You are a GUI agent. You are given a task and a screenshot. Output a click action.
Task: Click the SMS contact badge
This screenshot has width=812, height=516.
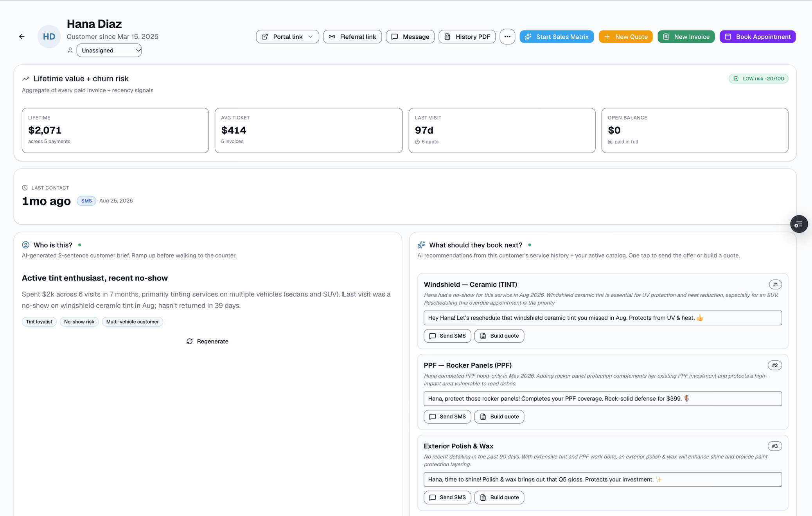[86, 201]
